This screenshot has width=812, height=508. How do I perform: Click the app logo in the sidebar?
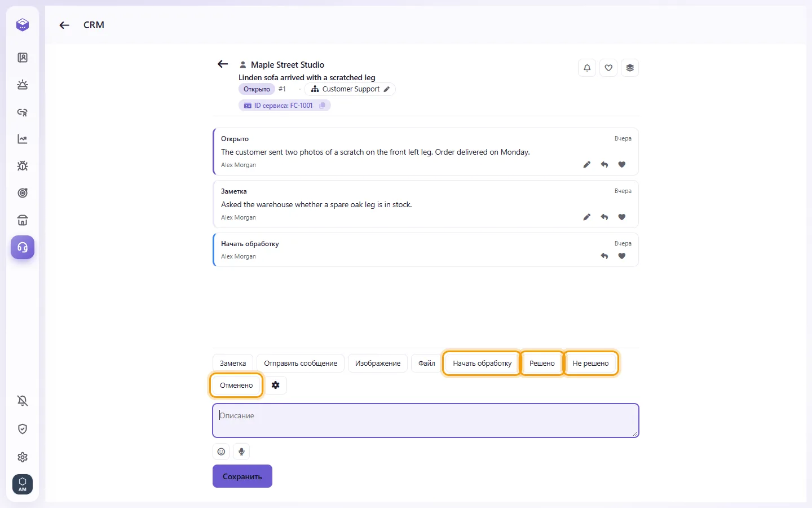tap(23, 25)
